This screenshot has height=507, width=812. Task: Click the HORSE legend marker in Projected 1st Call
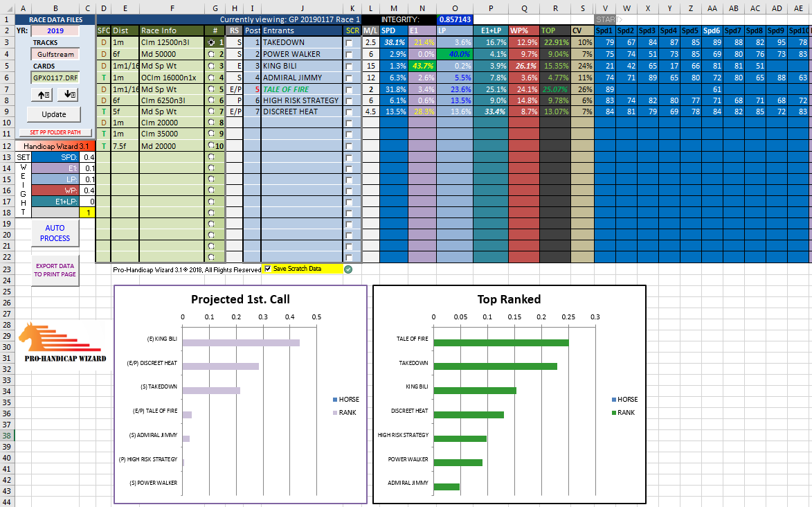point(336,400)
